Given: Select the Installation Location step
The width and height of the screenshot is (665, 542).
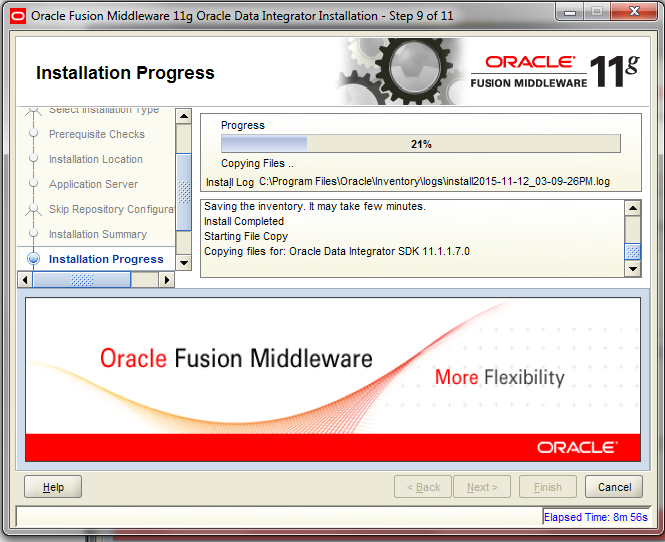Looking at the screenshot, I should tap(96, 159).
